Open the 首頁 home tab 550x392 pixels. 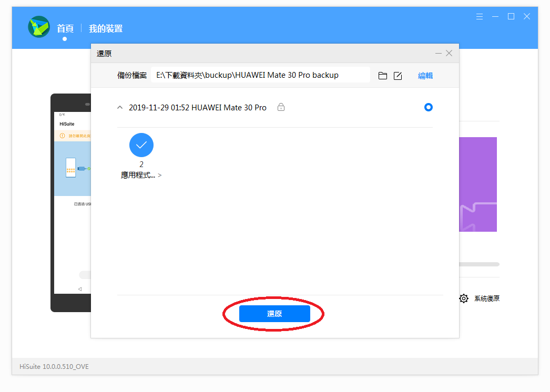pos(65,29)
